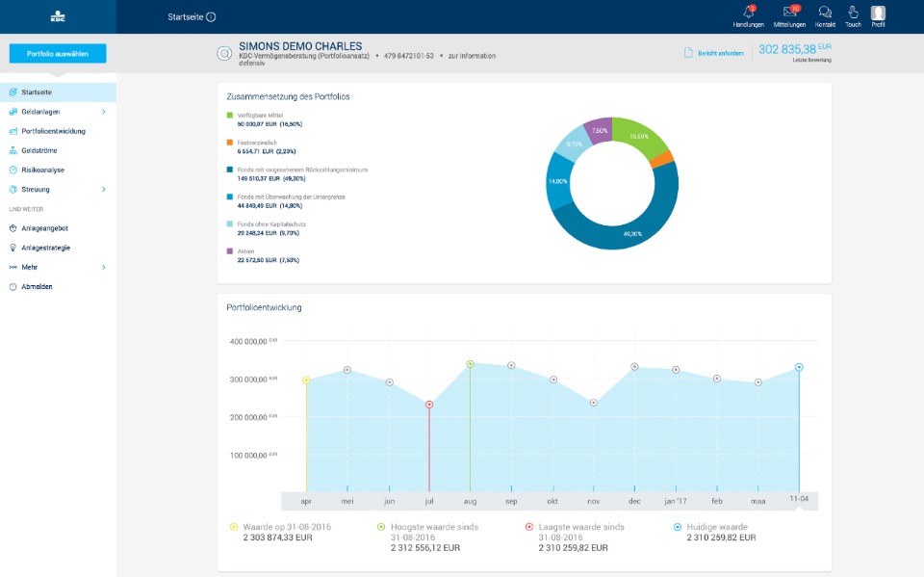Click the Anlagestrategie lightbulb icon
The height and width of the screenshot is (577, 924).
tap(13, 248)
